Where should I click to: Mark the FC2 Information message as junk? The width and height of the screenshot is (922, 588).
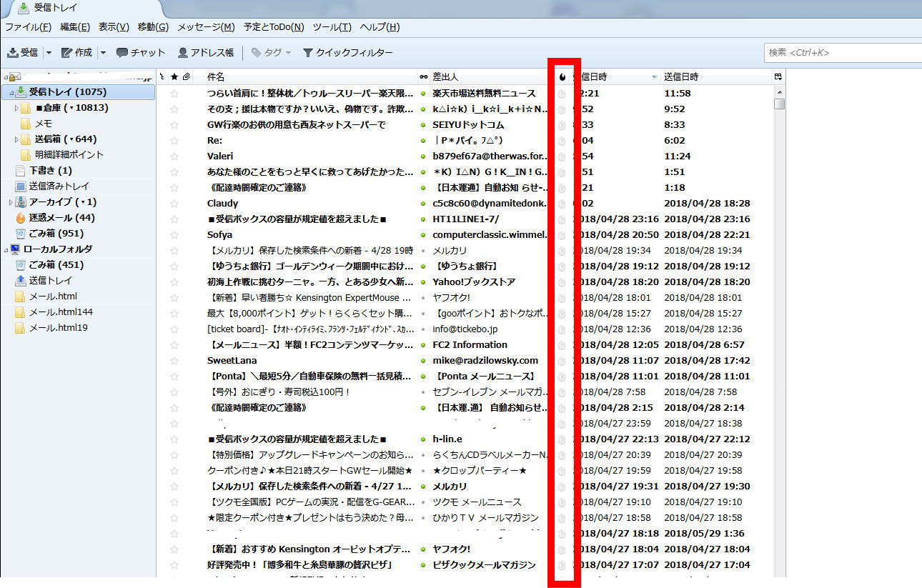[x=562, y=344]
